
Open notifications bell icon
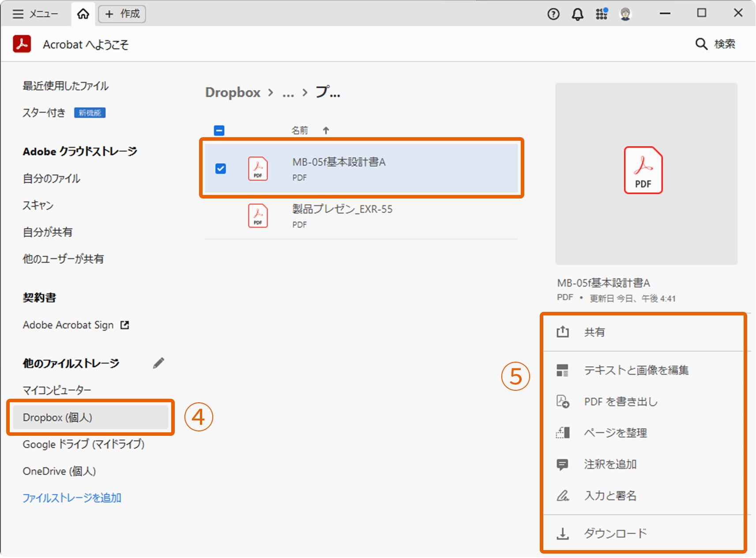click(577, 14)
